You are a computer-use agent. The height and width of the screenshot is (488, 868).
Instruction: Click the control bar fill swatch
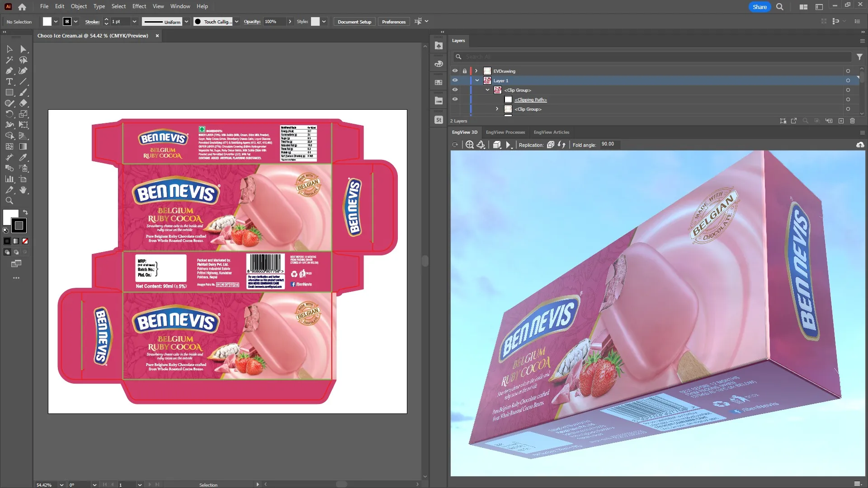(47, 22)
